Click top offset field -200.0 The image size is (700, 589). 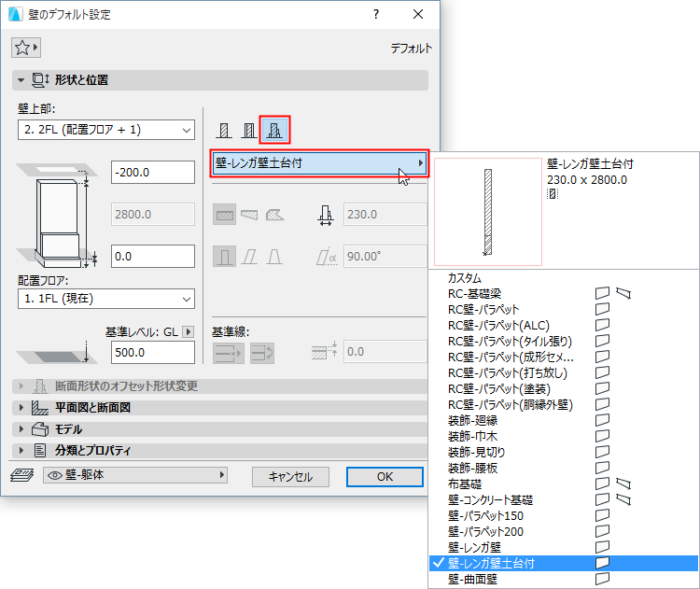pos(153,173)
